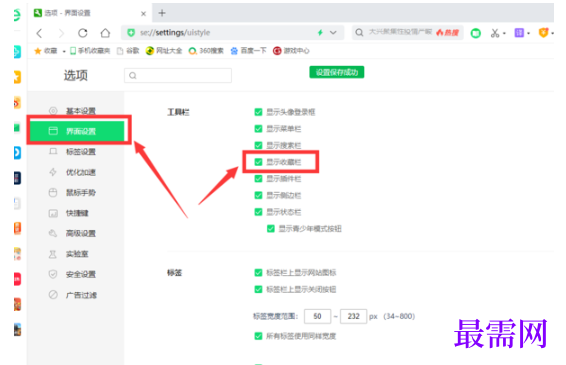Toggle the 显示侧边栏 checkbox
Image resolution: width=566 pixels, height=365 pixels.
click(258, 195)
